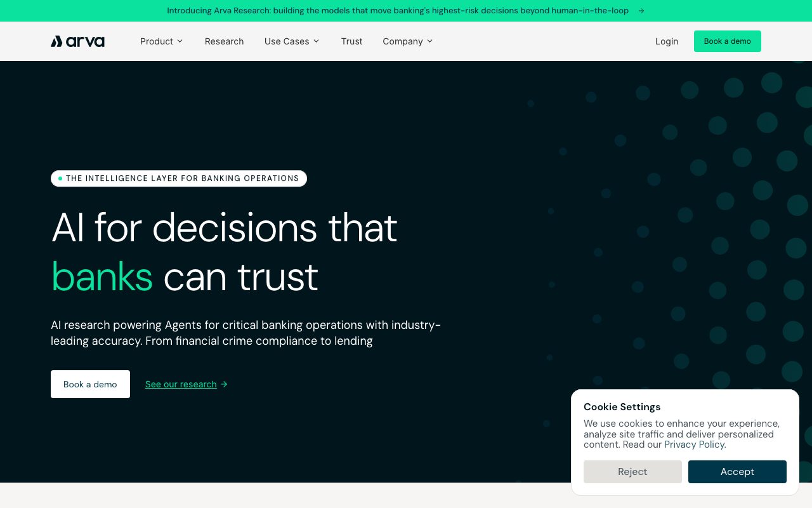Follow the See our research link
This screenshot has height=508, width=812.
(181, 384)
